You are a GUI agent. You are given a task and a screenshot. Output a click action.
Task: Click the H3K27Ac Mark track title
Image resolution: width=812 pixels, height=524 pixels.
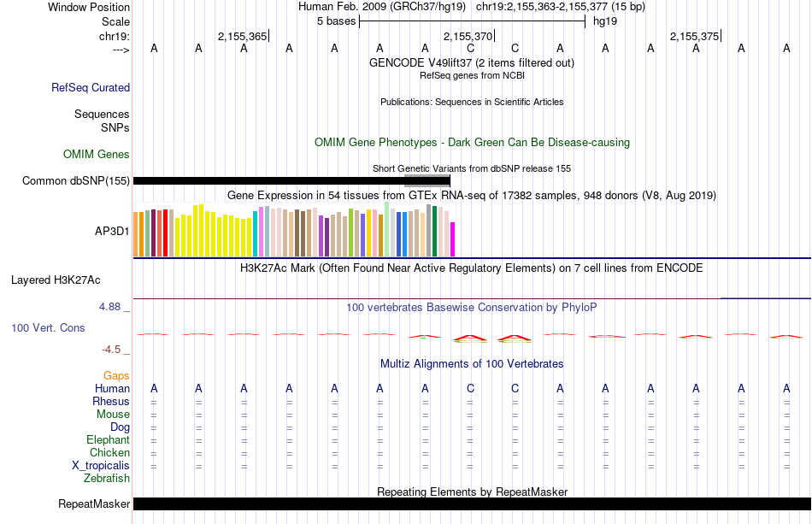pyautogui.click(x=471, y=268)
